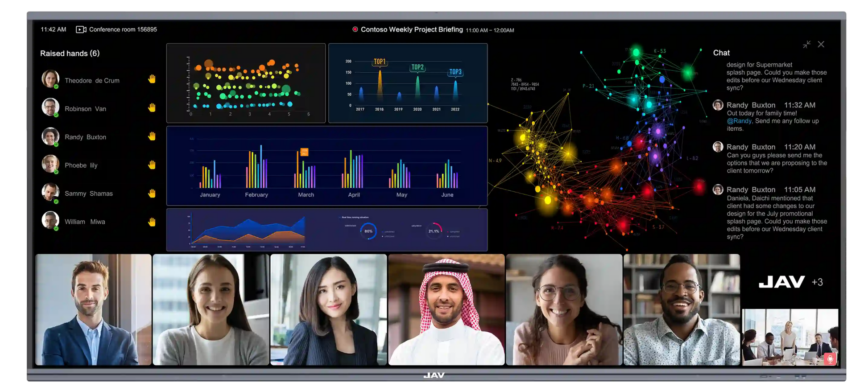Open the conference room video thumbnail
The image size is (868, 387).
[x=789, y=337]
